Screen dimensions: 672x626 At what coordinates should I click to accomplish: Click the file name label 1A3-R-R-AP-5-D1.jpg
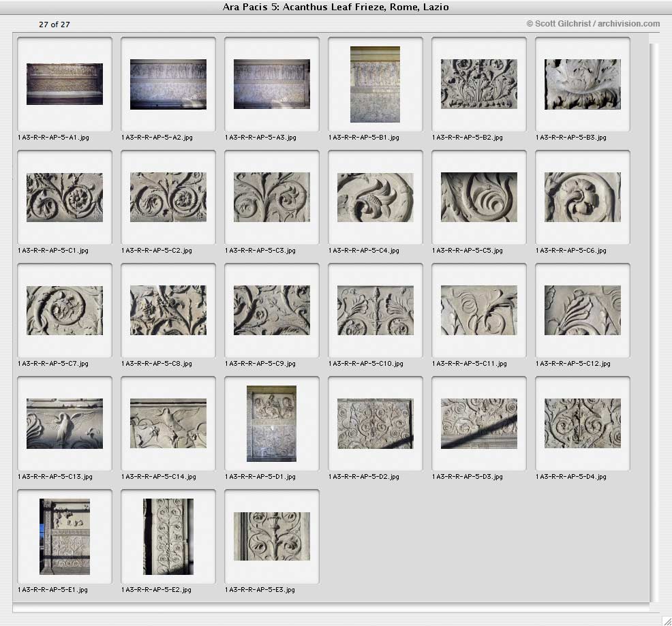point(260,477)
